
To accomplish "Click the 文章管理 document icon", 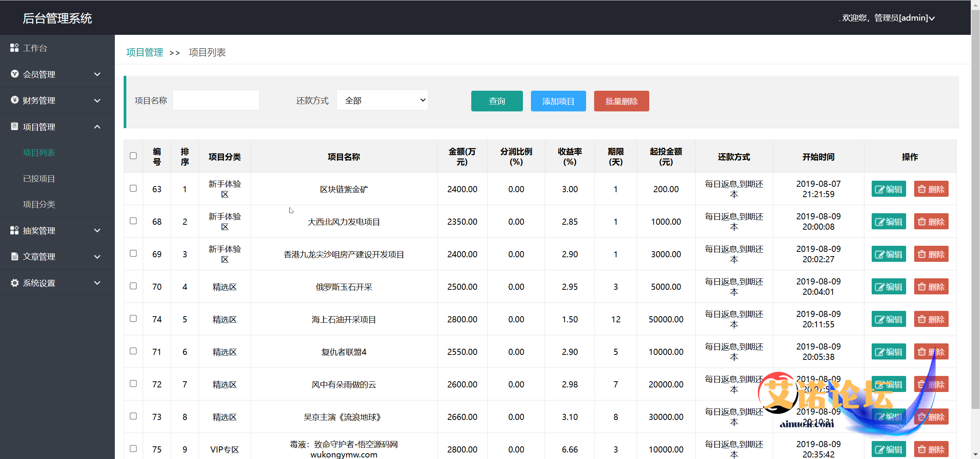I will 15,256.
